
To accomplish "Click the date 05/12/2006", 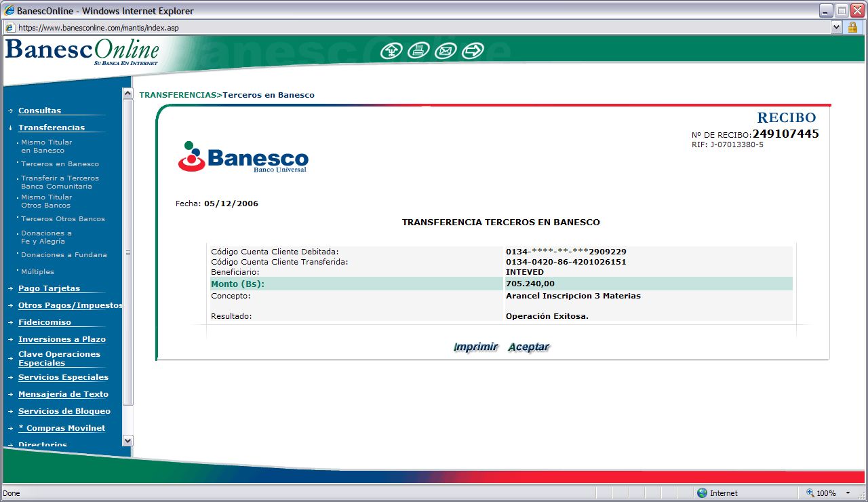I will click(231, 204).
